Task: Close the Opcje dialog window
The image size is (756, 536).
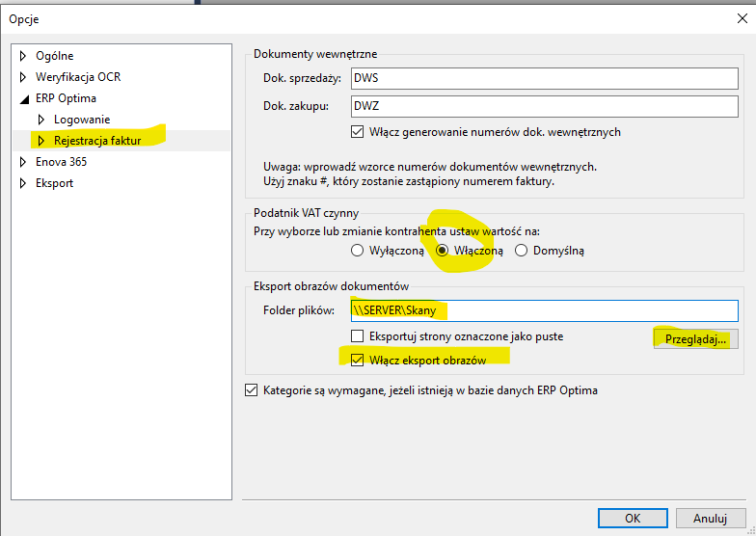Action: [x=742, y=19]
